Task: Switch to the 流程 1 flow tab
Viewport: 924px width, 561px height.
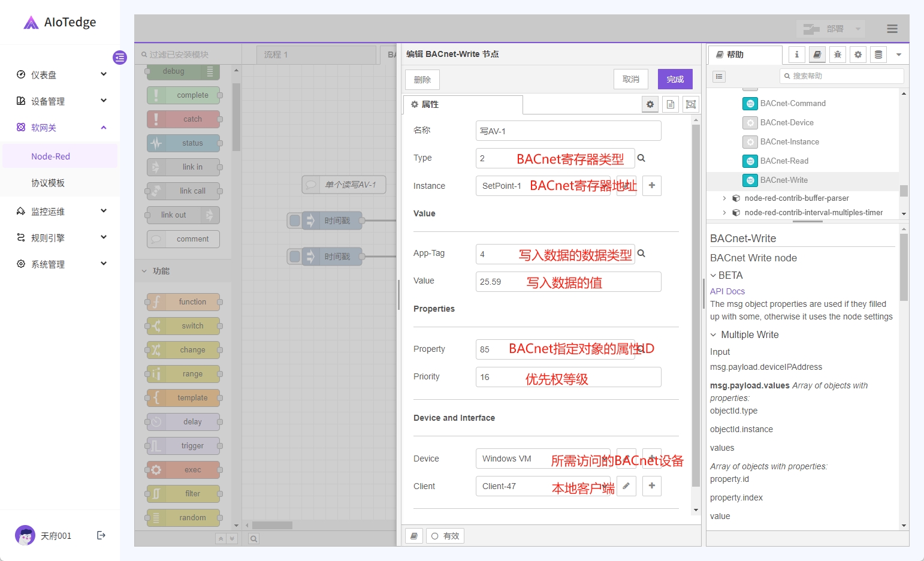Action: tap(276, 55)
